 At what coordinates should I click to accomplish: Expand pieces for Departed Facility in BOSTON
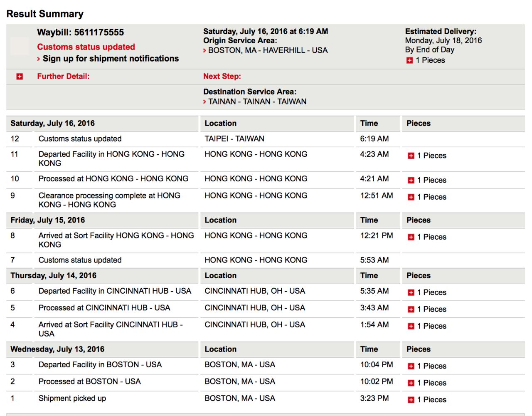411,366
